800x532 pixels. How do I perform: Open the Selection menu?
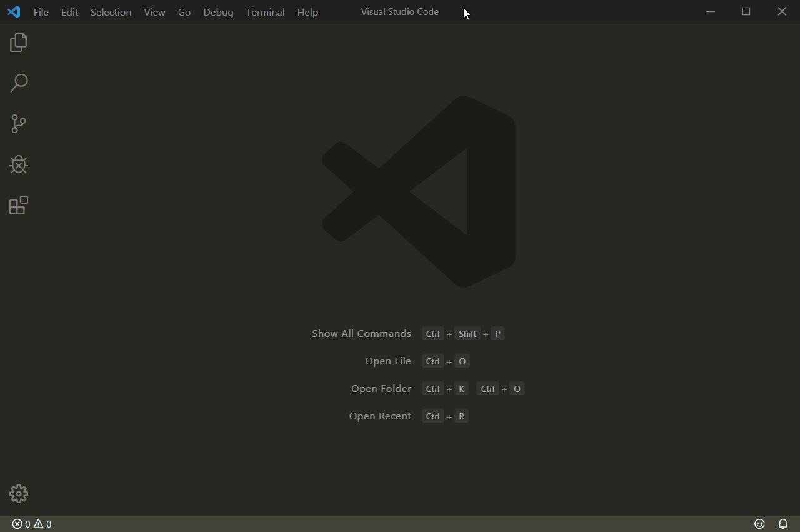coord(111,12)
